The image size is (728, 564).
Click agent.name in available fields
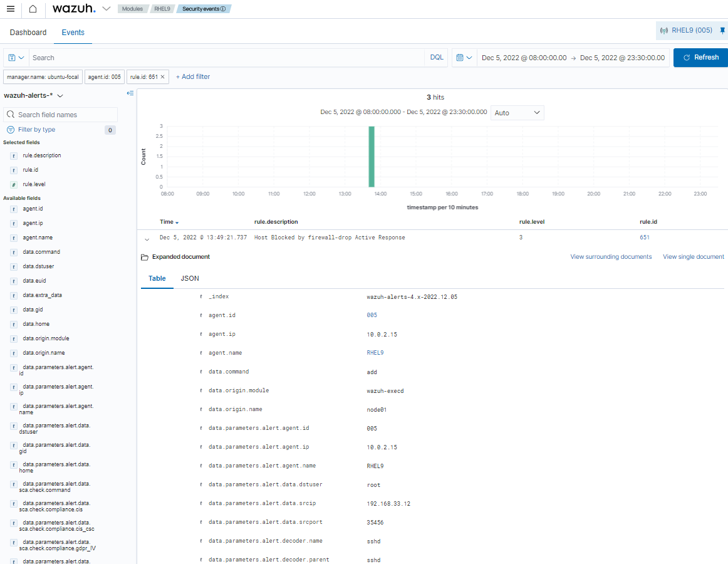tap(38, 238)
